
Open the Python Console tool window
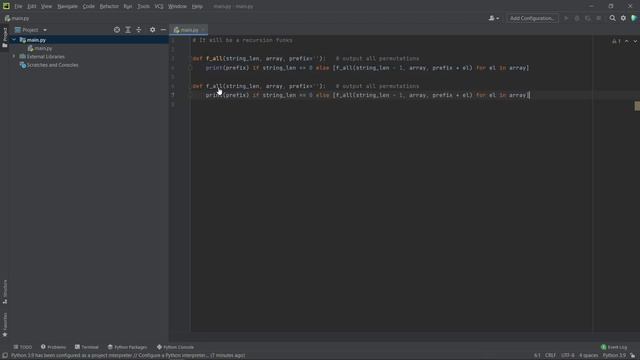click(175, 347)
